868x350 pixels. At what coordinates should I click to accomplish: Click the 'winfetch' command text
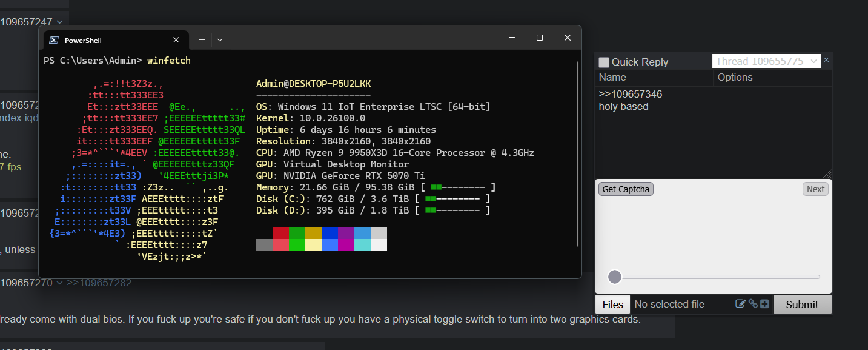point(169,61)
